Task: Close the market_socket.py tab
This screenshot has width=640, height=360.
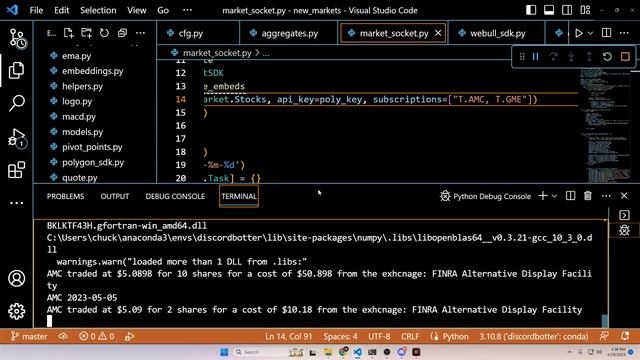Action: 438,33
